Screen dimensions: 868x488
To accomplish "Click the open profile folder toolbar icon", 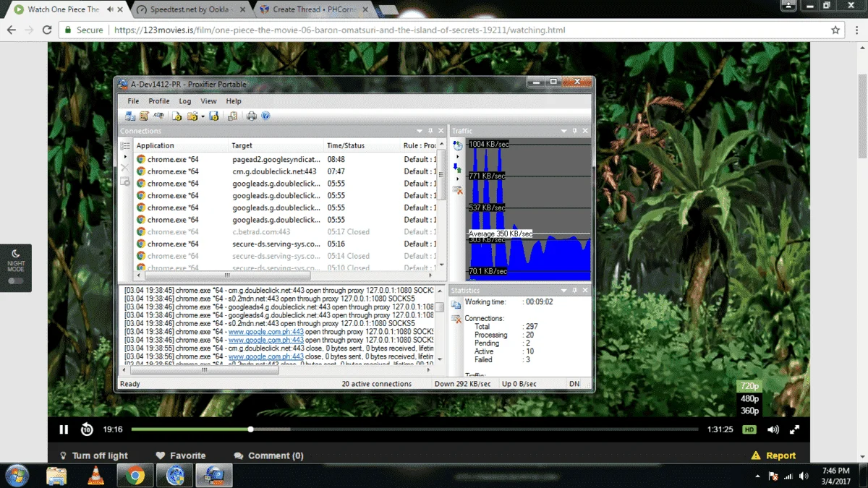I will pos(192,116).
